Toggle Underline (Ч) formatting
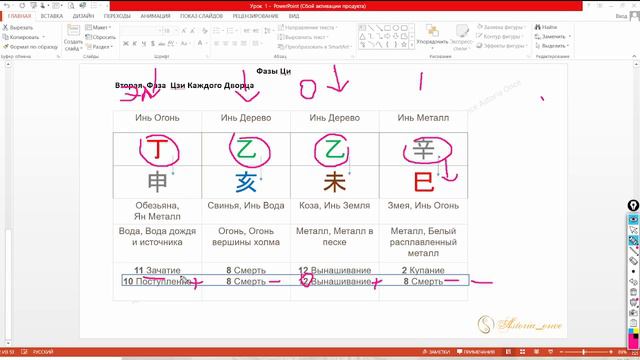This screenshot has width=640, height=360. click(144, 44)
